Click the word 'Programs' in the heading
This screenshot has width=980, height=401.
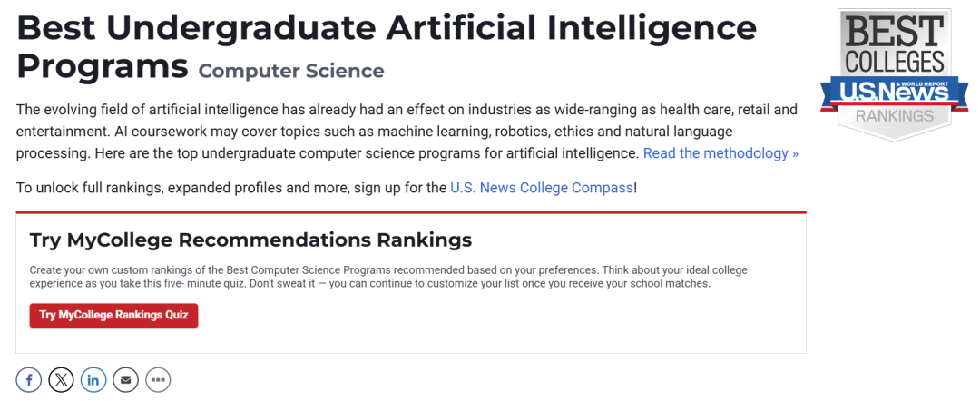pyautogui.click(x=102, y=66)
